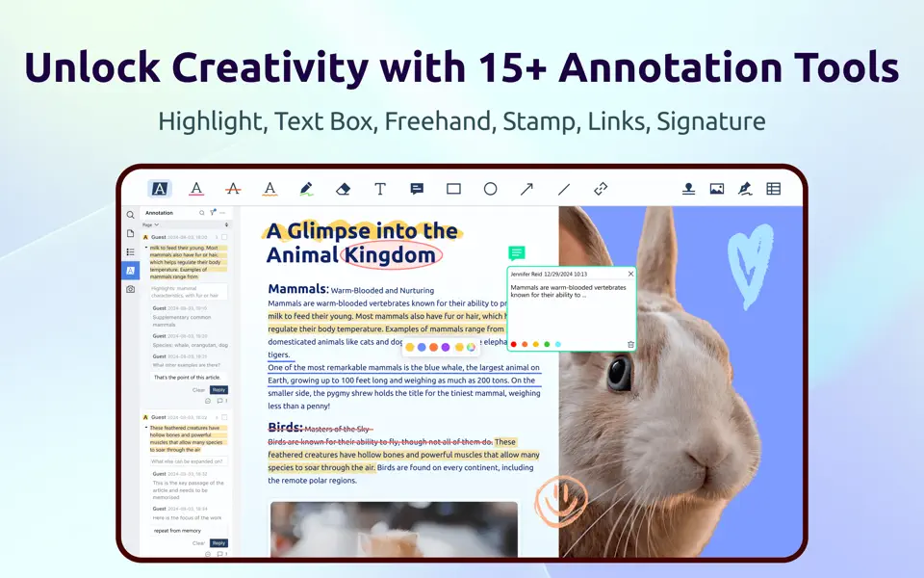Click the 'That's the point of this article' field

coord(188,378)
